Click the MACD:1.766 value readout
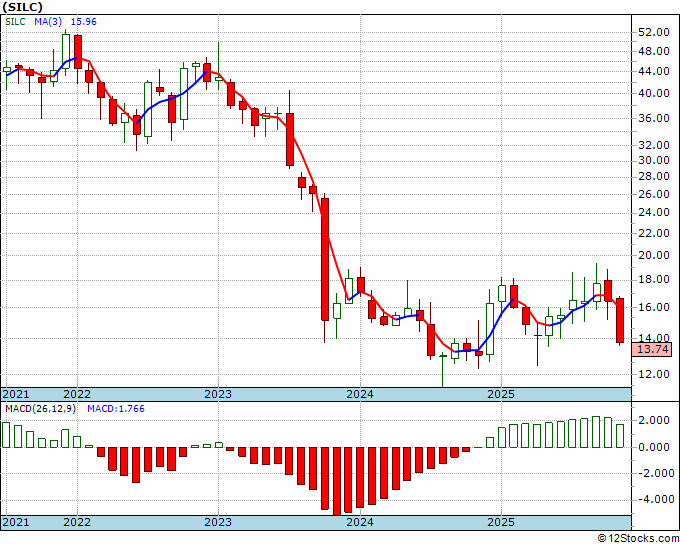Screen dimensions: 680x546 (x=116, y=409)
